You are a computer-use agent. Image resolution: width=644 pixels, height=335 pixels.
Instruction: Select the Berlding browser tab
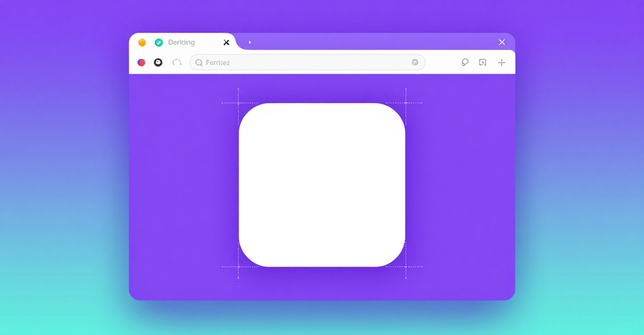pos(182,42)
